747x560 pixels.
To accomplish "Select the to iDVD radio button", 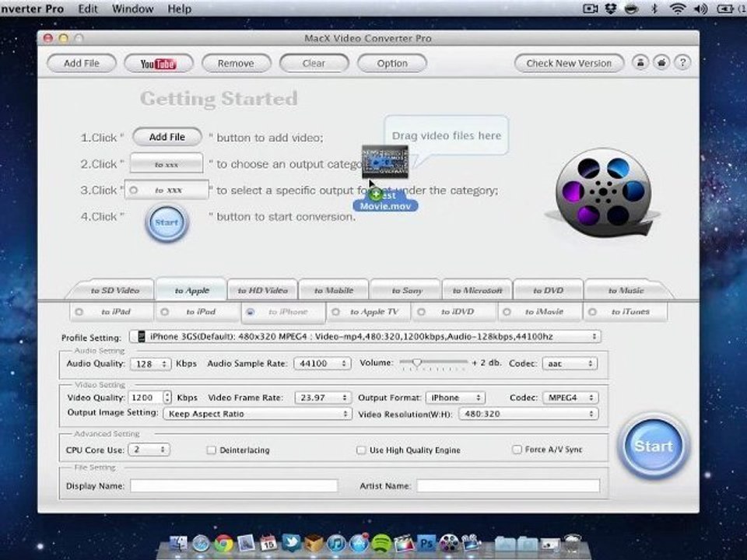I will click(421, 312).
